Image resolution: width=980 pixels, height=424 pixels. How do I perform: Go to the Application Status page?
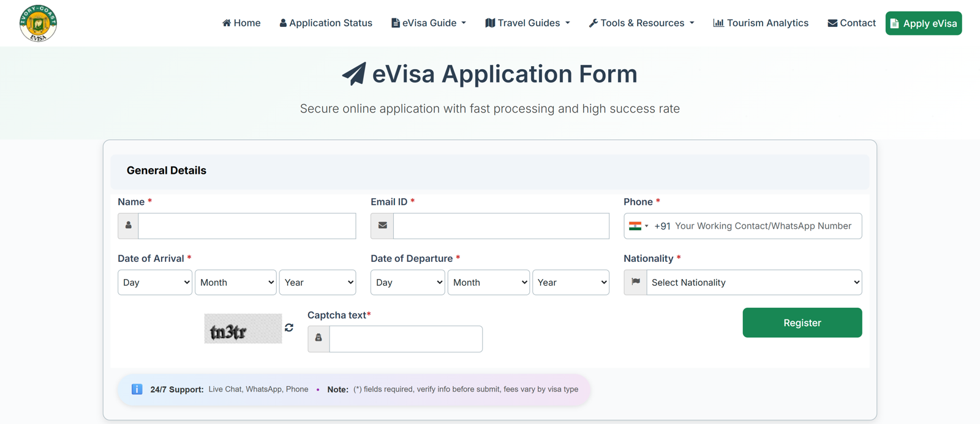(326, 23)
